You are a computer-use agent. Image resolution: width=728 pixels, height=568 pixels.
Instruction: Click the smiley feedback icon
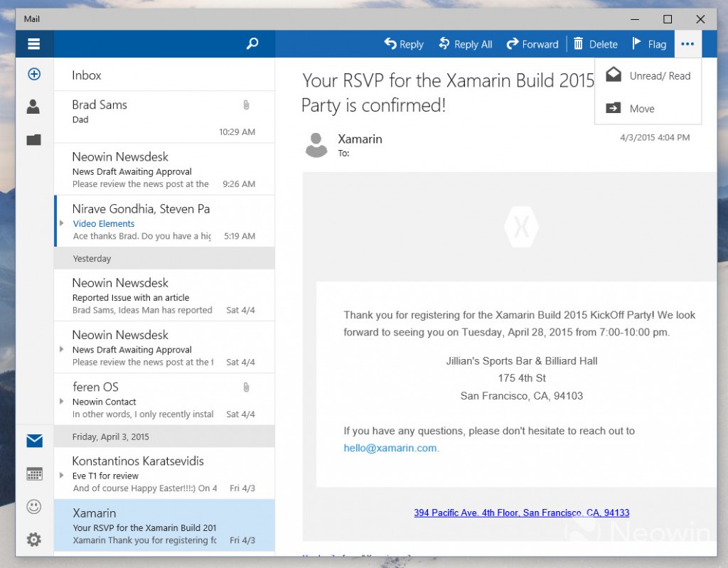click(x=34, y=507)
